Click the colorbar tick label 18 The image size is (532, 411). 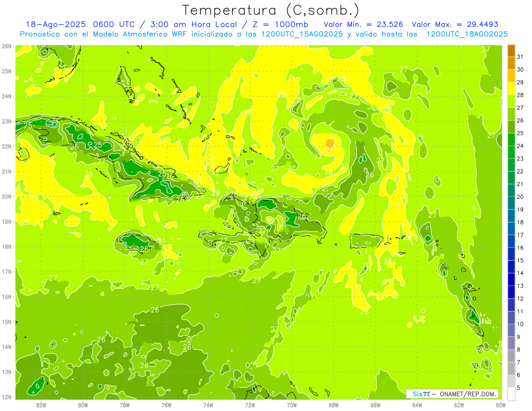click(520, 223)
